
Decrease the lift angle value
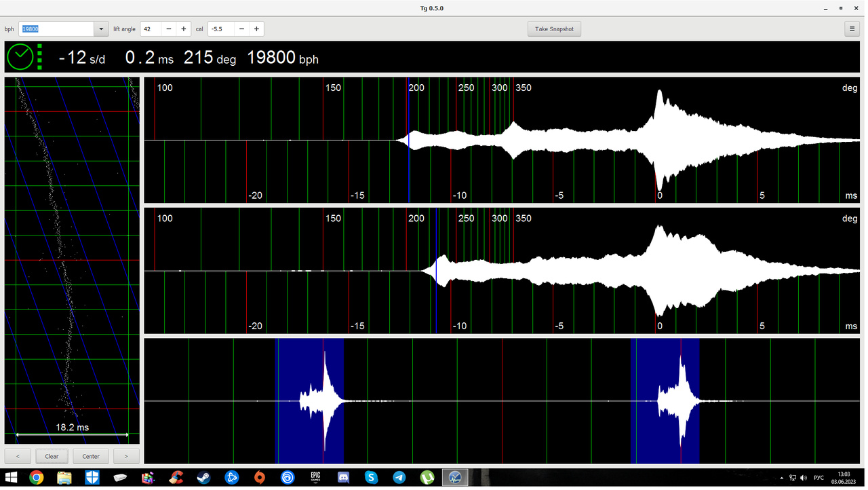tap(169, 29)
